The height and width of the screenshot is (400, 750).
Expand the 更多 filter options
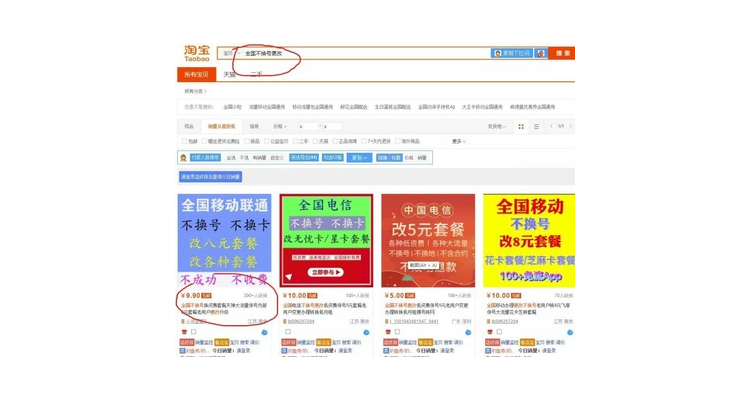[459, 141]
